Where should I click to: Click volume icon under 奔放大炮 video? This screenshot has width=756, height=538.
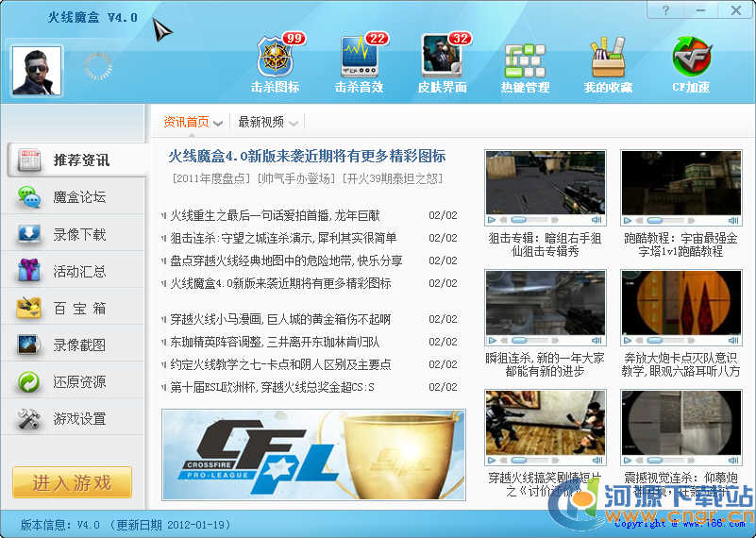click(x=733, y=341)
